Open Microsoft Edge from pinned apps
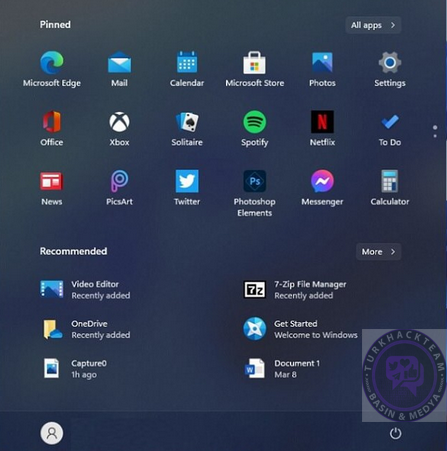447x451 pixels. (x=52, y=69)
